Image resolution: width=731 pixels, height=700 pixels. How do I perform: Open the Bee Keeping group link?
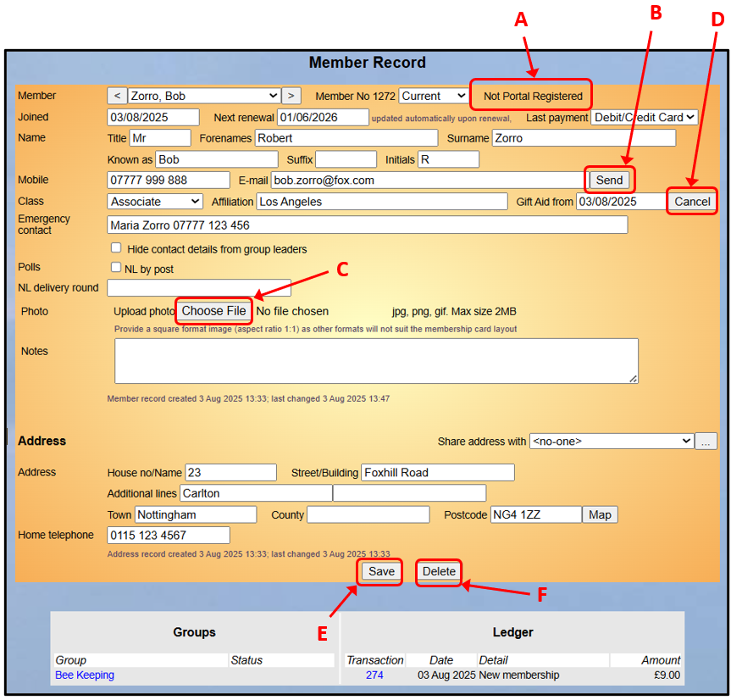[x=85, y=675]
